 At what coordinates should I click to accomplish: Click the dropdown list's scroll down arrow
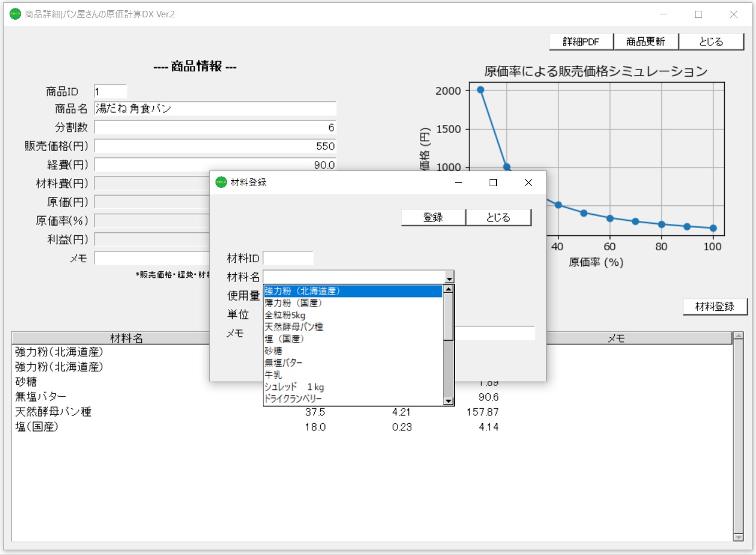(x=448, y=401)
